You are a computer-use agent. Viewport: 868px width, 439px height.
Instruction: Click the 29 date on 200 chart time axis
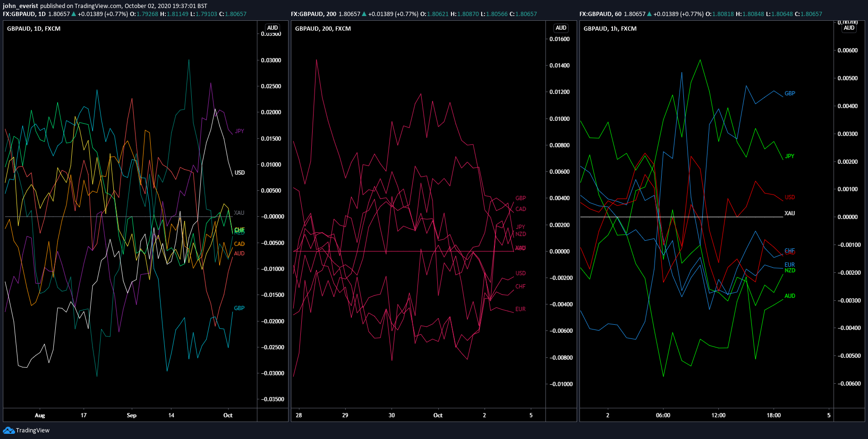[x=345, y=415]
